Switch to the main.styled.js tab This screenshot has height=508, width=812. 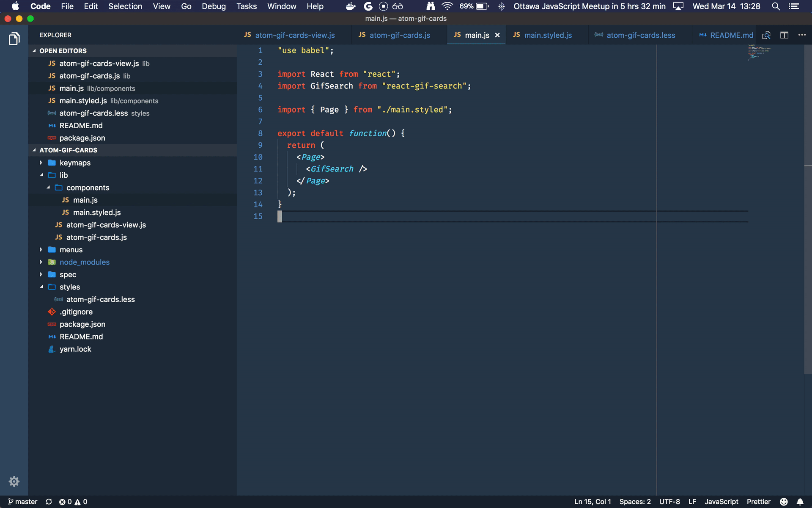(x=547, y=35)
